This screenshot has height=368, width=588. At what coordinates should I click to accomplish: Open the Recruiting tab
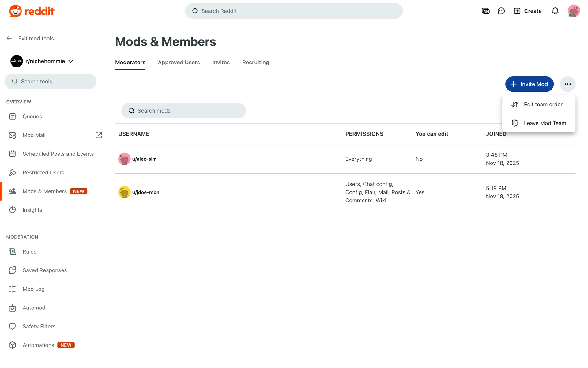[255, 62]
